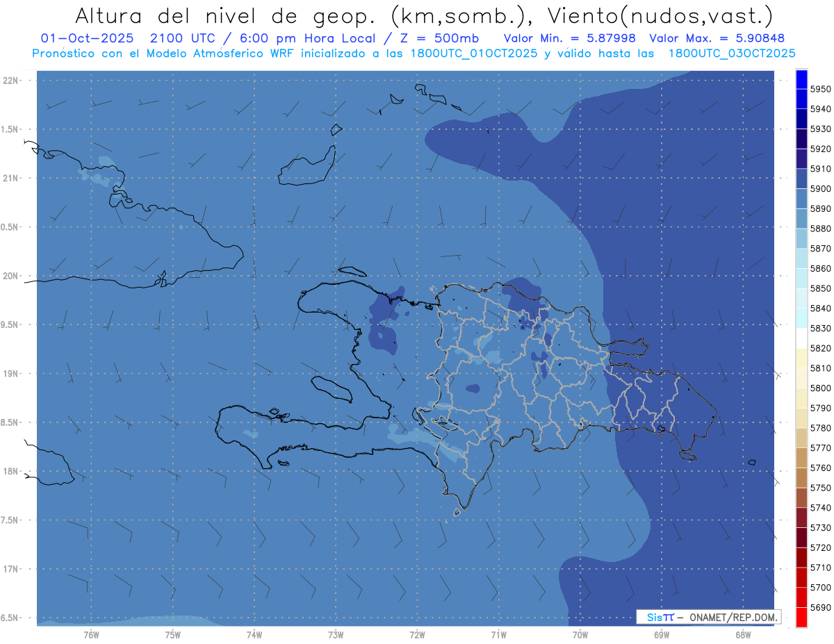Click the 18N latitude label
Screen dimensions: 834x644
[x=10, y=471]
